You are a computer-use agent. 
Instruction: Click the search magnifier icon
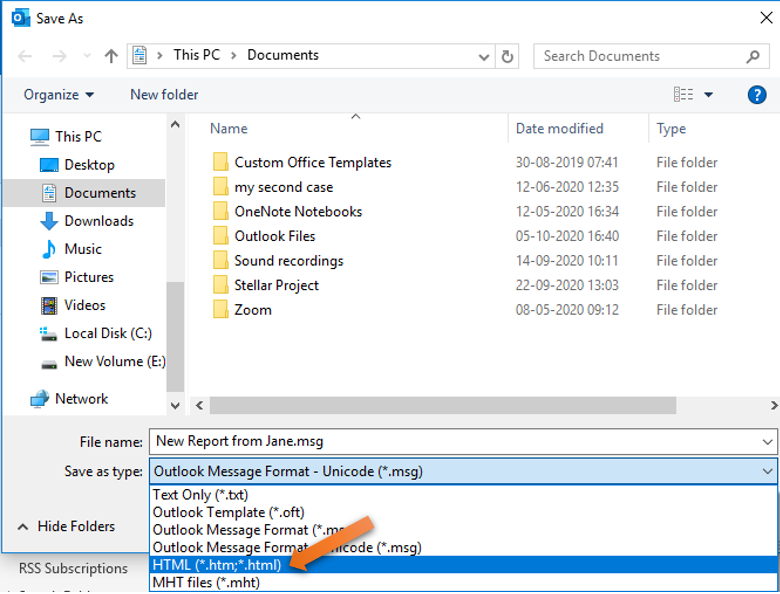[753, 56]
